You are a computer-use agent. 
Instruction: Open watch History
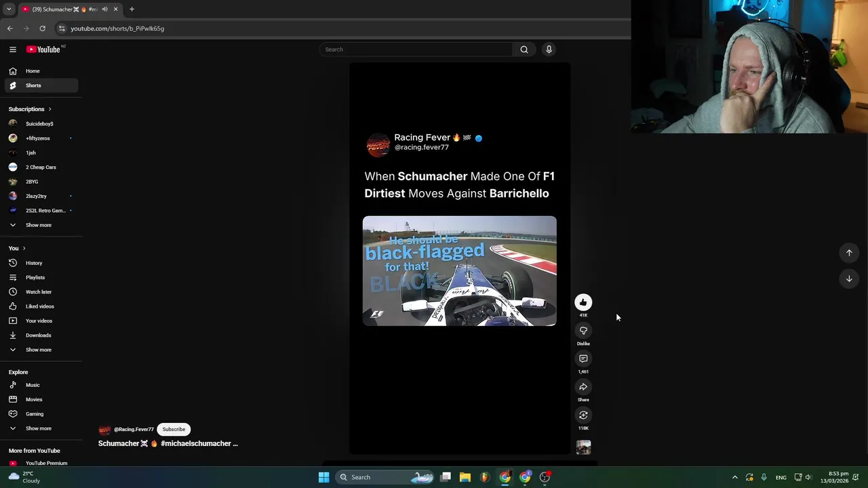coord(41,263)
